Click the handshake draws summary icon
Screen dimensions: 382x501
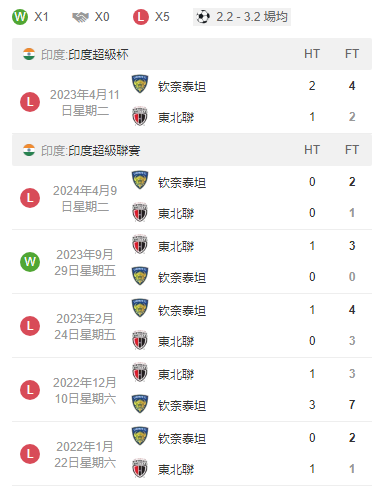tap(81, 17)
